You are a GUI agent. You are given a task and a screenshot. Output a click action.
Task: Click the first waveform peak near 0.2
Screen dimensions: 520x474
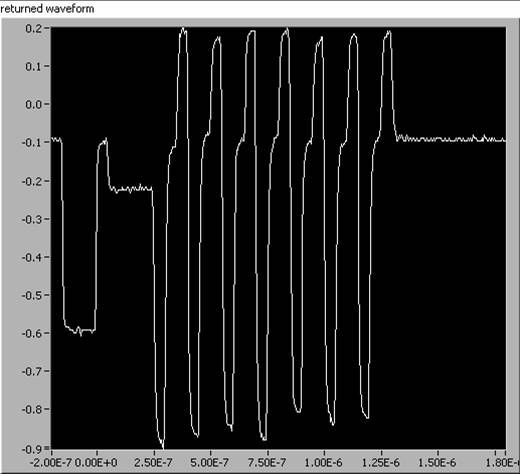183,31
